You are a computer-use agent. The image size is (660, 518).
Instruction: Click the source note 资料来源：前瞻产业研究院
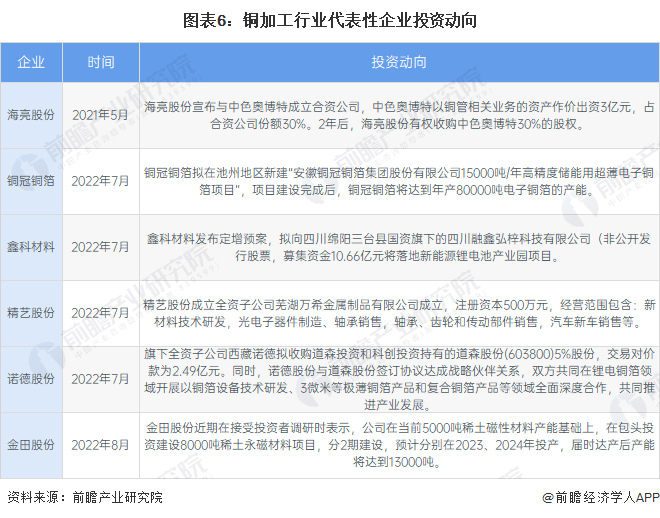(85, 497)
